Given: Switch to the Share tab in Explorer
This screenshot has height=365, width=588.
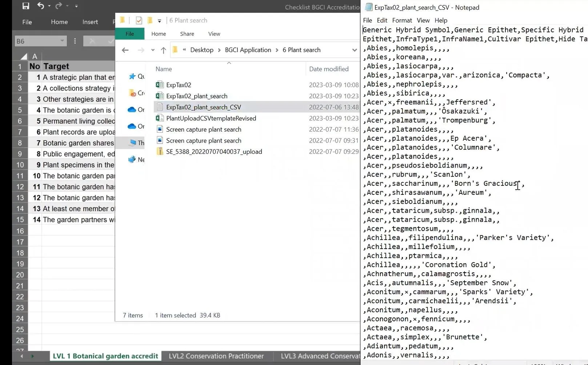Looking at the screenshot, I should [x=187, y=34].
